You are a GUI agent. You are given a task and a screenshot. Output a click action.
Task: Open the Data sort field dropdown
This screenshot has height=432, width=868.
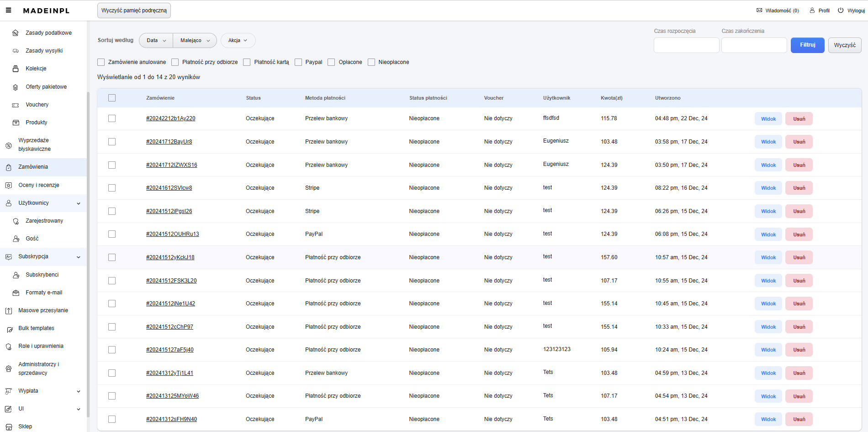tap(156, 41)
